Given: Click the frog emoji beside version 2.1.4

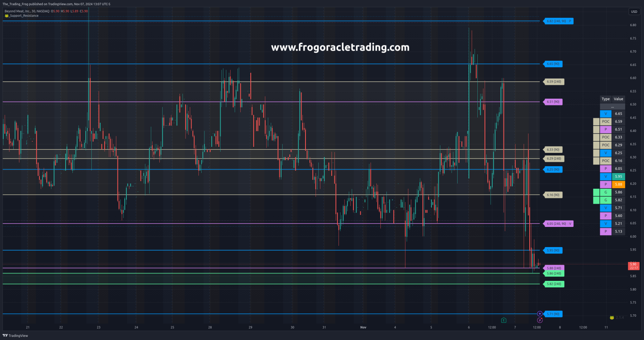Looking at the screenshot, I should (x=612, y=317).
